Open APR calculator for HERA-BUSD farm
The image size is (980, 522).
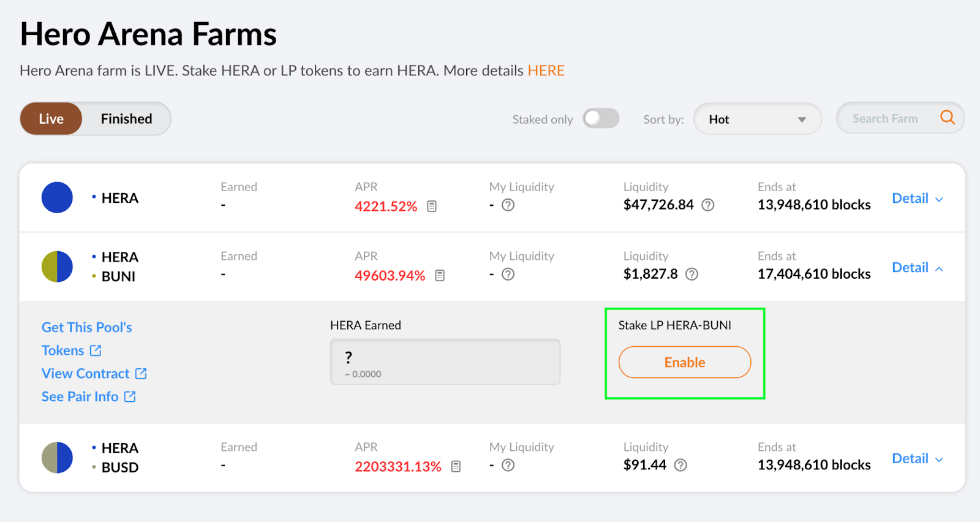click(456, 467)
